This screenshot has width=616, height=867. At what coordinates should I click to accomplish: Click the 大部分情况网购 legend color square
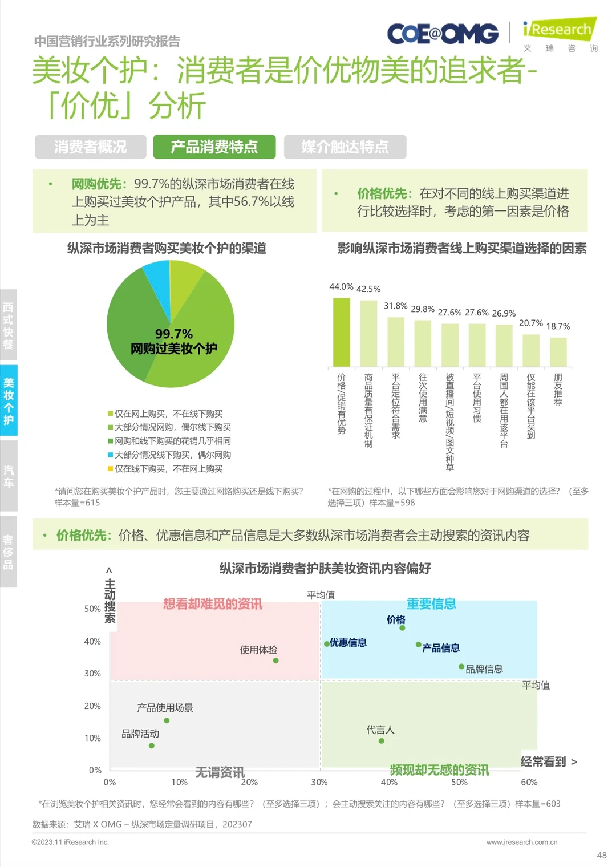(111, 427)
